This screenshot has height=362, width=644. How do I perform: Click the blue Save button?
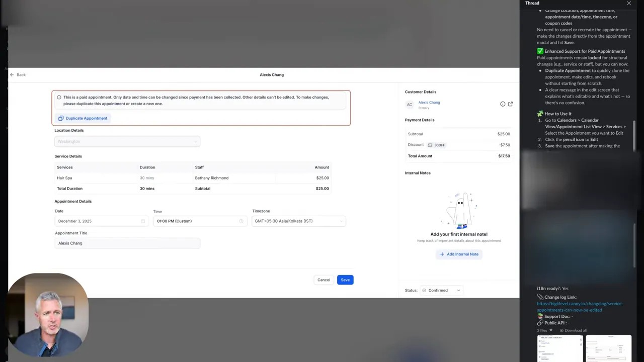[x=345, y=280]
